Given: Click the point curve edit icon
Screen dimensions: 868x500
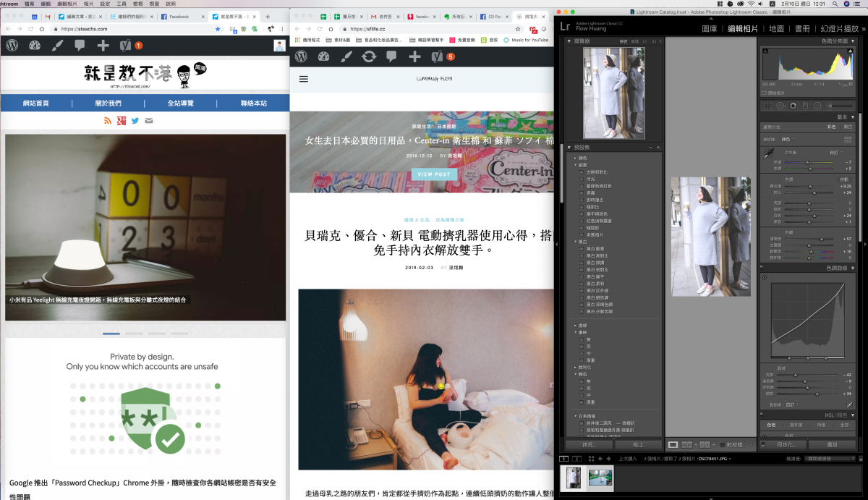Looking at the screenshot, I should [x=849, y=404].
